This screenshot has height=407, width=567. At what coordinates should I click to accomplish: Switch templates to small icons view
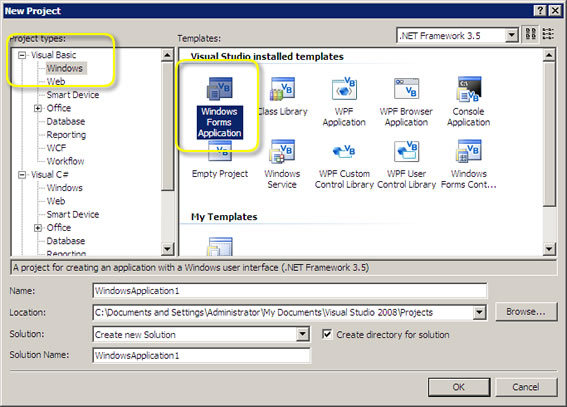(x=548, y=34)
